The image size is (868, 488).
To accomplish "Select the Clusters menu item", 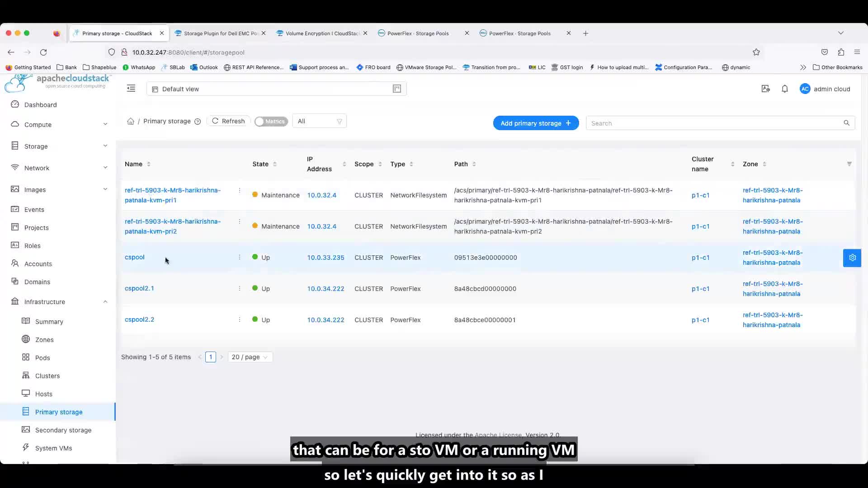I will [47, 376].
